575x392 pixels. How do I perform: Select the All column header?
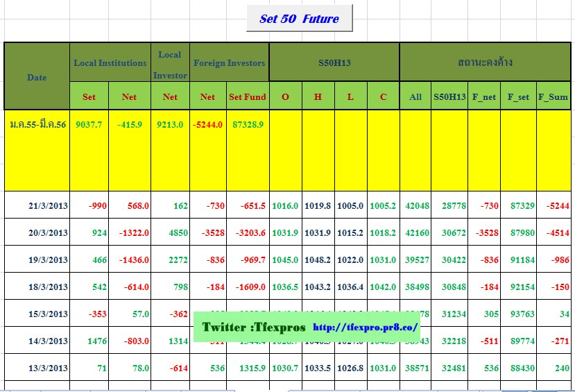click(x=415, y=97)
